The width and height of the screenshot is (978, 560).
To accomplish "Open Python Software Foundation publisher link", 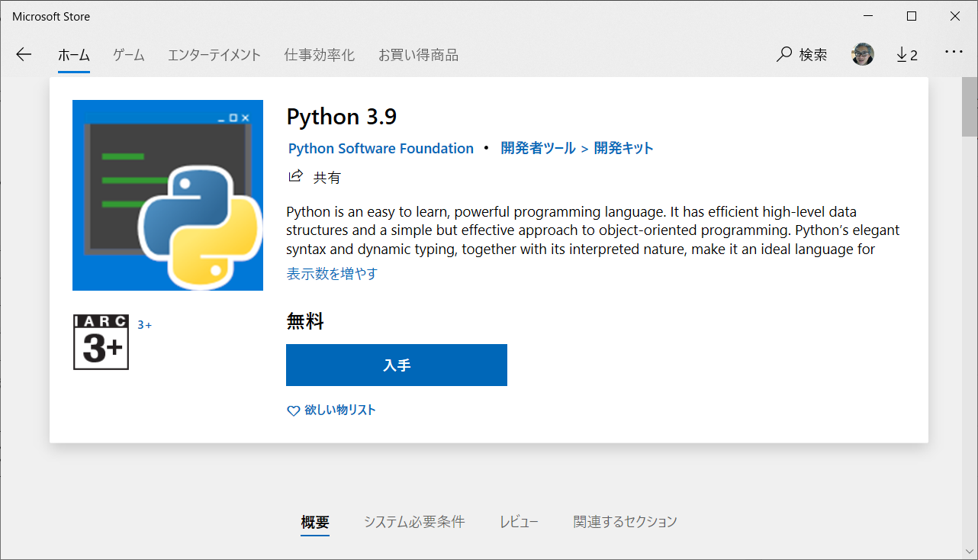I will coord(381,149).
